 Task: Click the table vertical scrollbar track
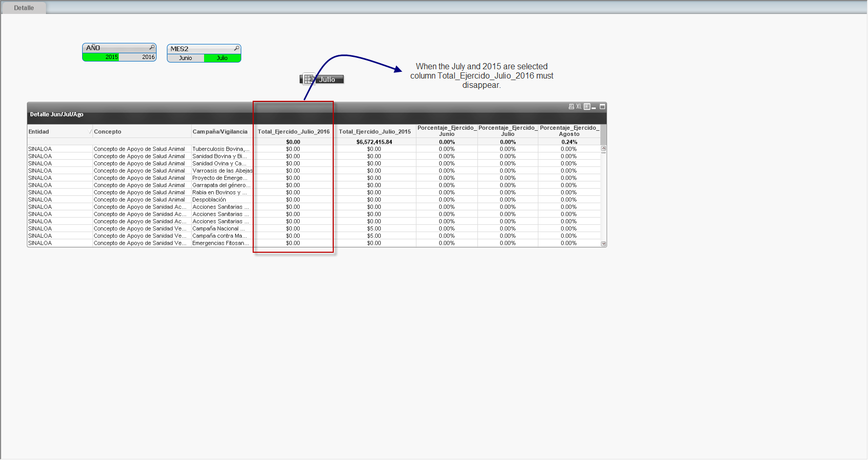pos(603,196)
